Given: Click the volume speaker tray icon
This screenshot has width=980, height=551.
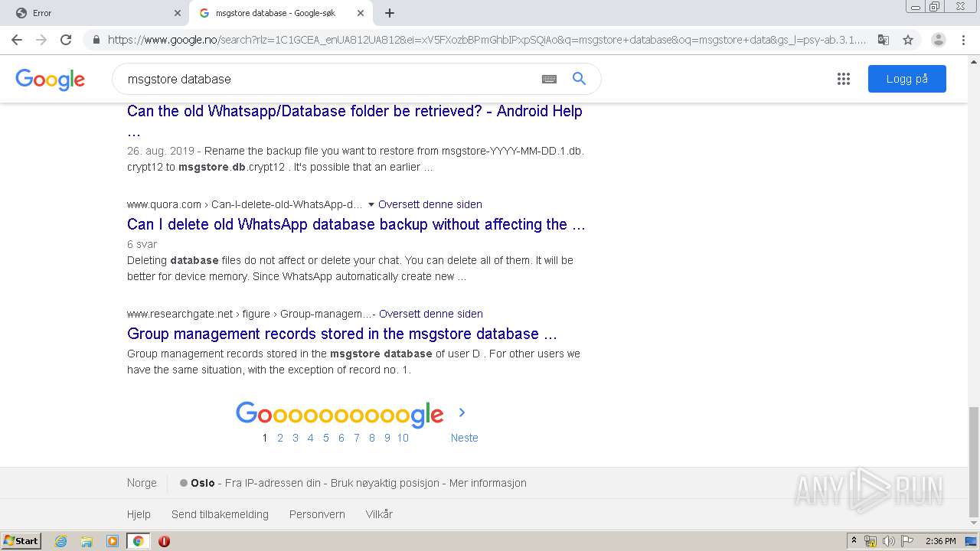Looking at the screenshot, I should 889,541.
